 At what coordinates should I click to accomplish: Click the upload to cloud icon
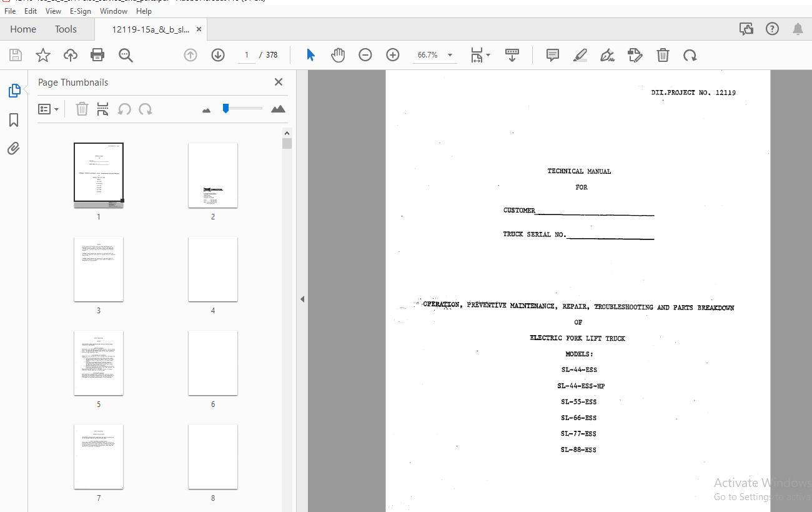click(x=71, y=55)
